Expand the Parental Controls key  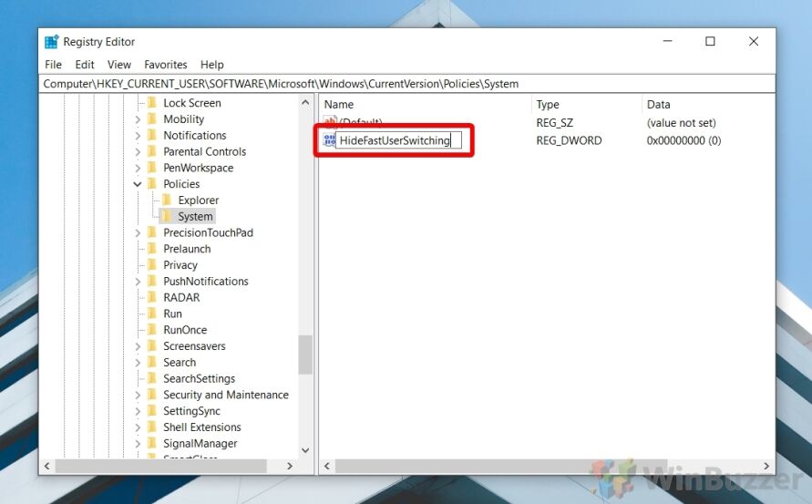click(138, 152)
